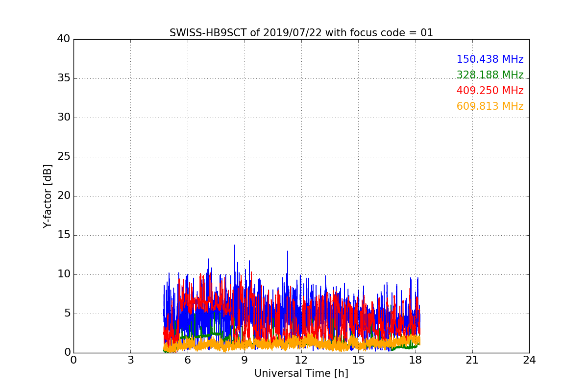Image resolution: width=588 pixels, height=392 pixels.
Task: Click x-axis tick value 3
Action: 130,360
